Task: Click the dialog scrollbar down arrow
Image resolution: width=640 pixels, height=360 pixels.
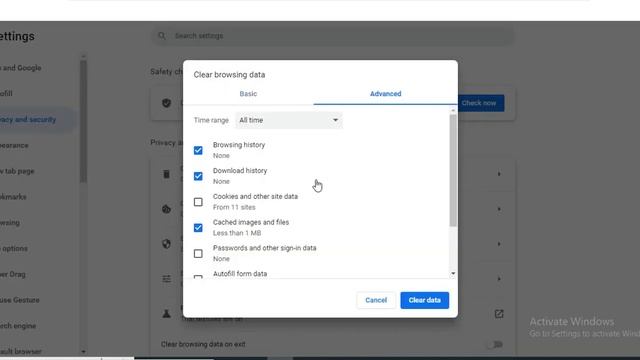Action: pos(453,274)
